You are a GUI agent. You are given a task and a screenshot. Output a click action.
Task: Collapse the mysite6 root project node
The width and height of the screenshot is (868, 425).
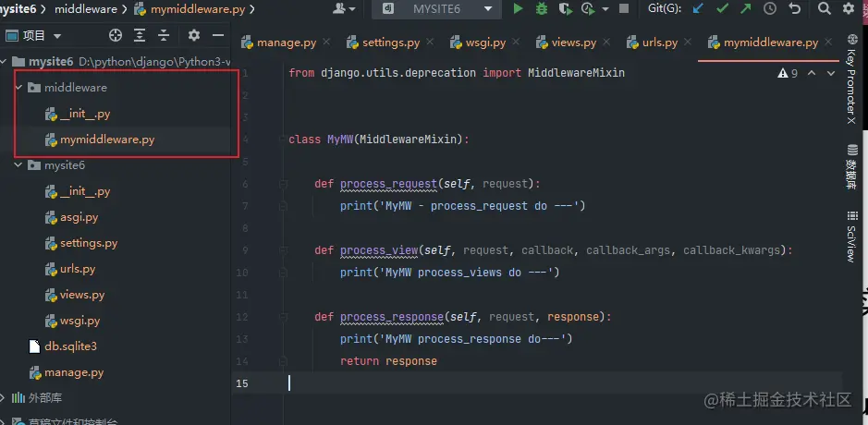3,61
